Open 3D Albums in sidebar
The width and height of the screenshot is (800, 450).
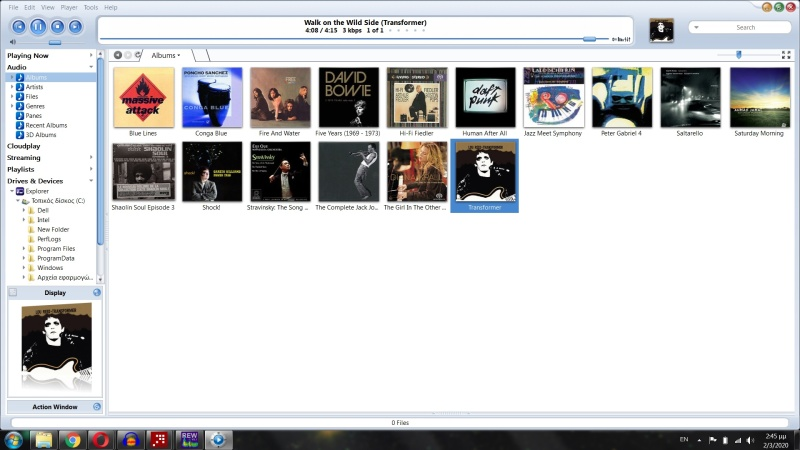click(x=41, y=135)
